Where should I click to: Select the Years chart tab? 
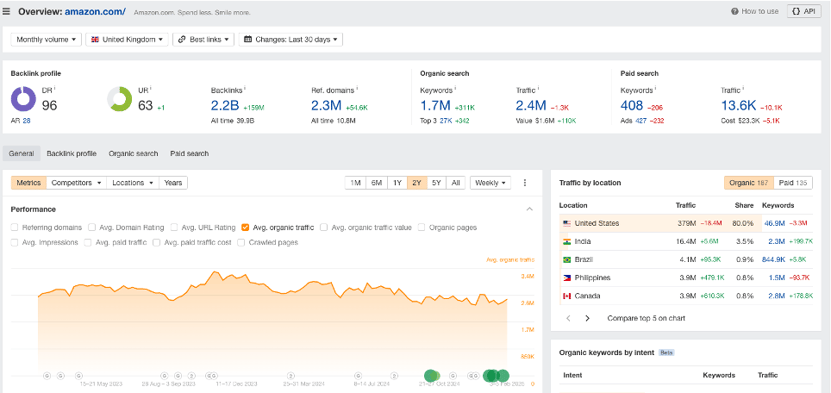(173, 183)
